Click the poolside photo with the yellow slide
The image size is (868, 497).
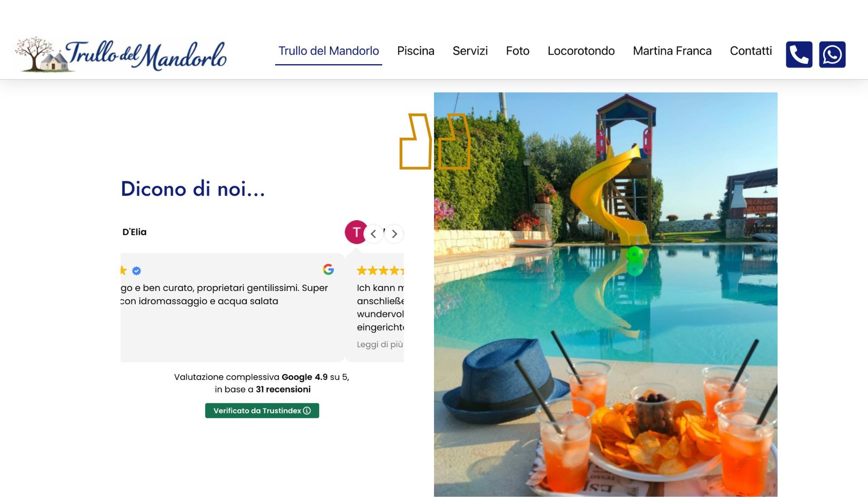pos(606,294)
